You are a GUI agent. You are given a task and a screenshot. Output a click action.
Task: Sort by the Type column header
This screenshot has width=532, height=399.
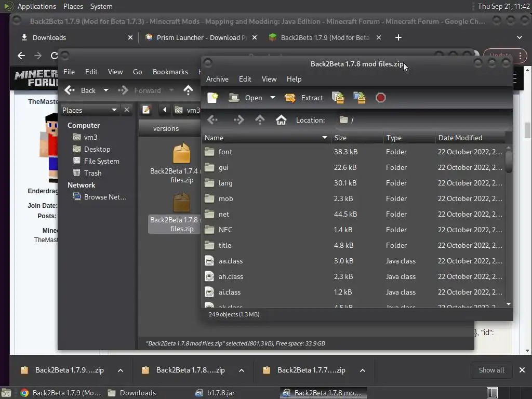(x=409, y=138)
